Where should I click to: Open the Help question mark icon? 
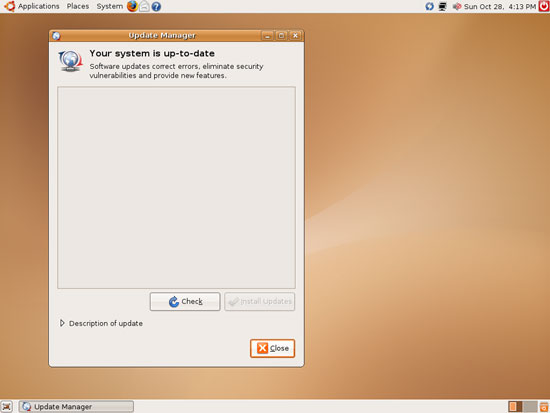click(156, 6)
